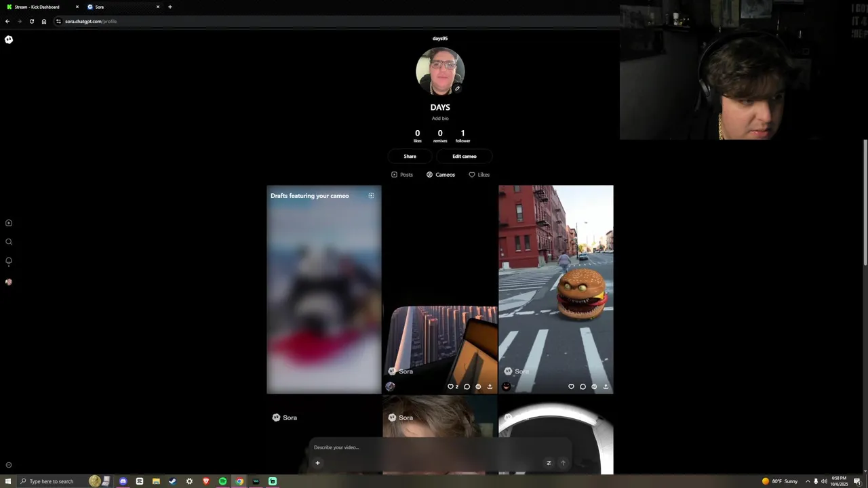
Task: Open profile avatar icon in left sidebar
Action: coord(9,282)
